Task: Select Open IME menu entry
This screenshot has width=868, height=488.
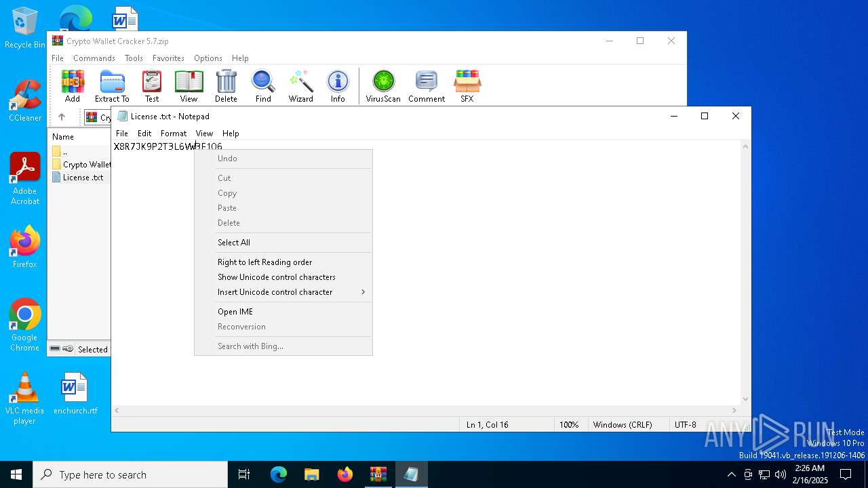Action: (235, 312)
